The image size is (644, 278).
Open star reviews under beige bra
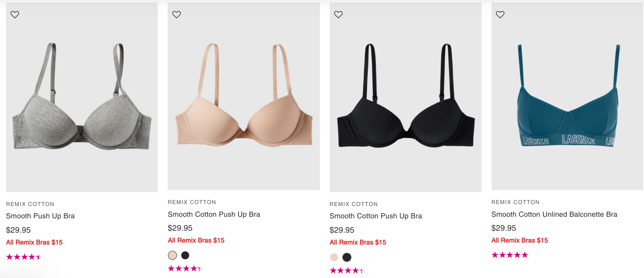[186, 268]
